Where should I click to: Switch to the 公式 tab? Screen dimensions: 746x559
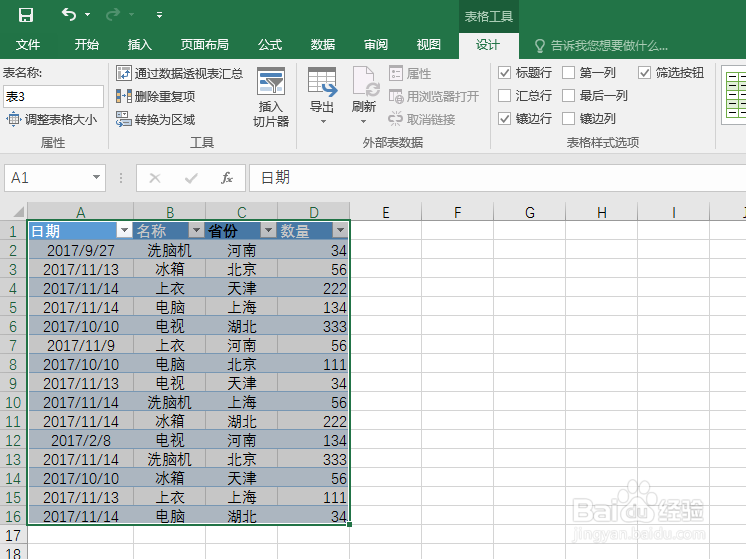tap(270, 45)
